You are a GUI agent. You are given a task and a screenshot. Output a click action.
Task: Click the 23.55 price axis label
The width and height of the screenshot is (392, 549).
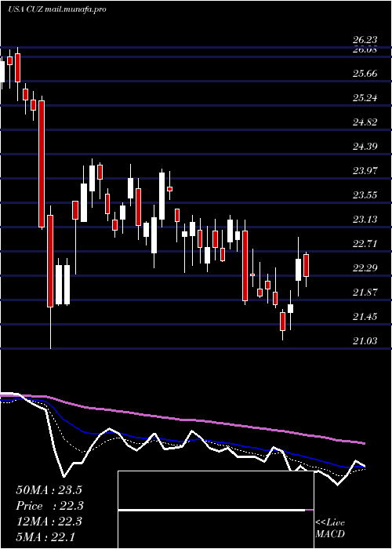click(x=365, y=195)
